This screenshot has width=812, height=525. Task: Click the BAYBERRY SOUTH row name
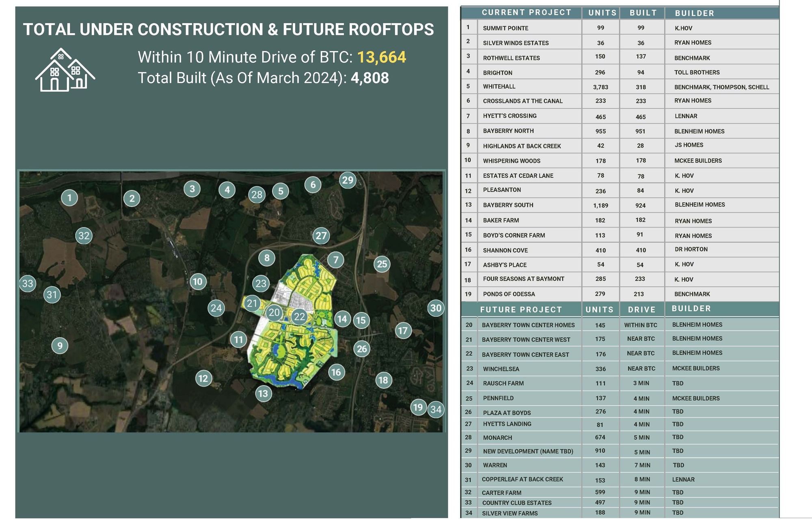tap(508, 205)
